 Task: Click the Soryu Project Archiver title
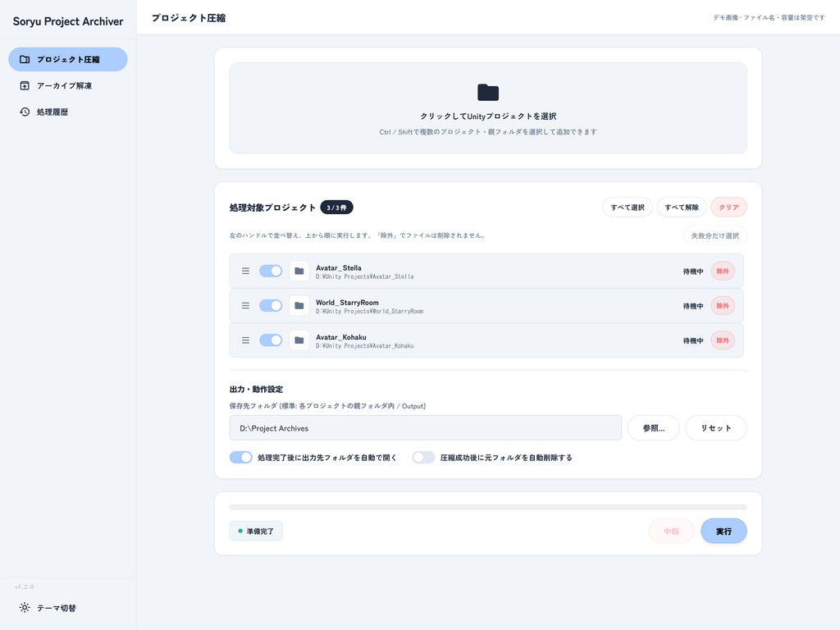[x=68, y=21]
